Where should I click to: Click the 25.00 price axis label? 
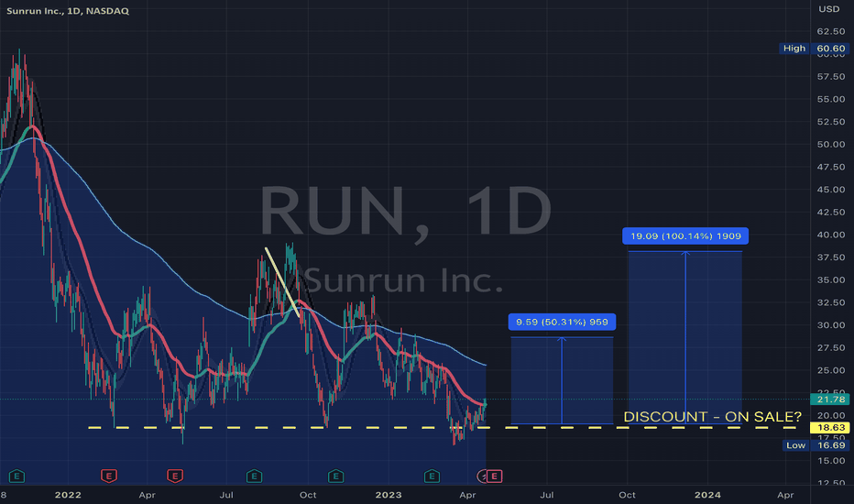pyautogui.click(x=831, y=370)
